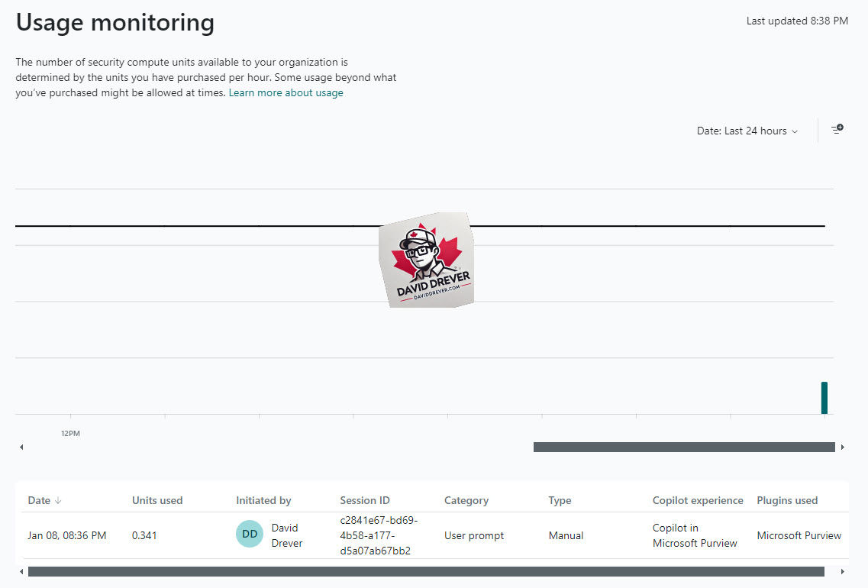Click the table horizontal scrollbar thumb
Image resolution: width=868 pixels, height=588 pixels.
click(426, 571)
